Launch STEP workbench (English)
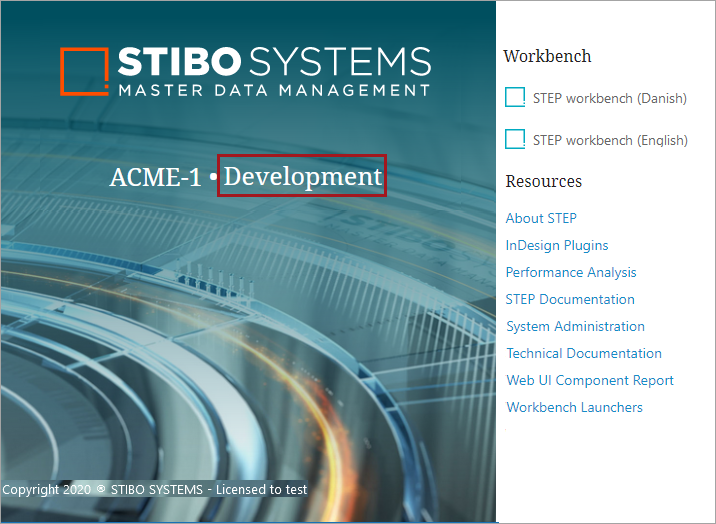This screenshot has height=524, width=716. [610, 140]
